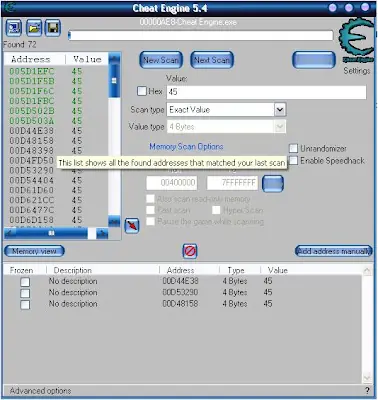The height and width of the screenshot is (400, 378).
Task: Click the red arrow add-to-list icon
Action: coord(132,226)
